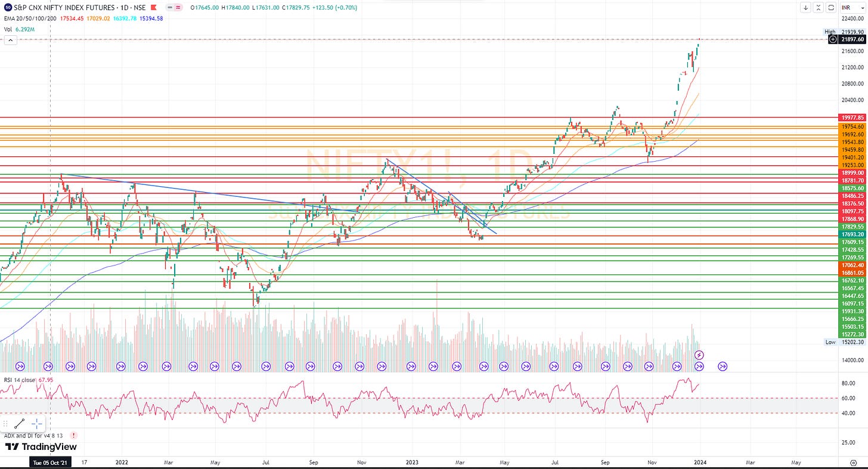Click the RSI axis value 80.00

(848, 383)
